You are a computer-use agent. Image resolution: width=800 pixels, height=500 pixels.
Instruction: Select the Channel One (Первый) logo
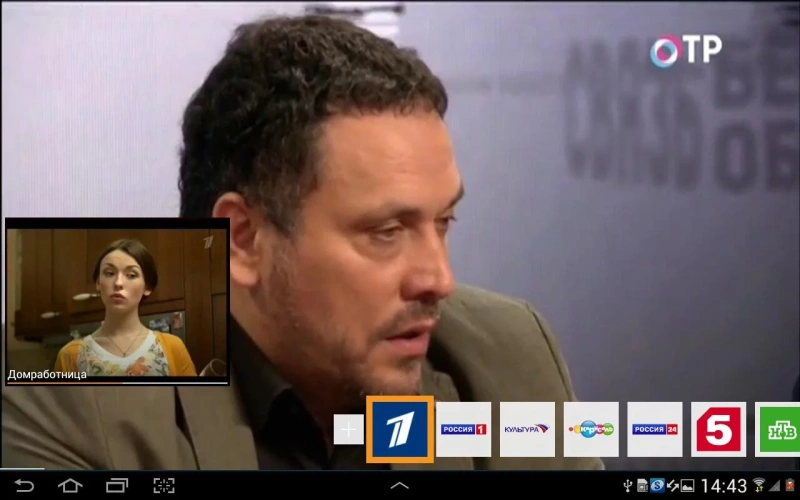coord(400,429)
